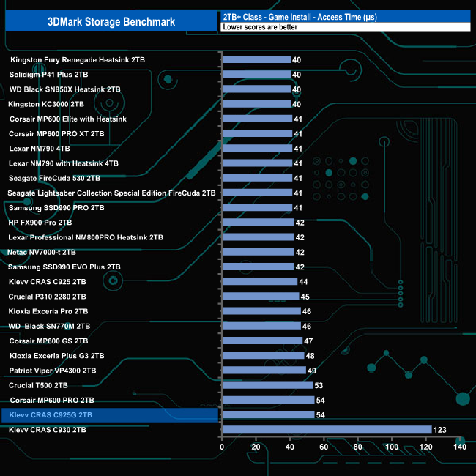Select the 'Crucial P310 2280 2TB' label
This screenshot has width=476, height=476.
coord(47,297)
